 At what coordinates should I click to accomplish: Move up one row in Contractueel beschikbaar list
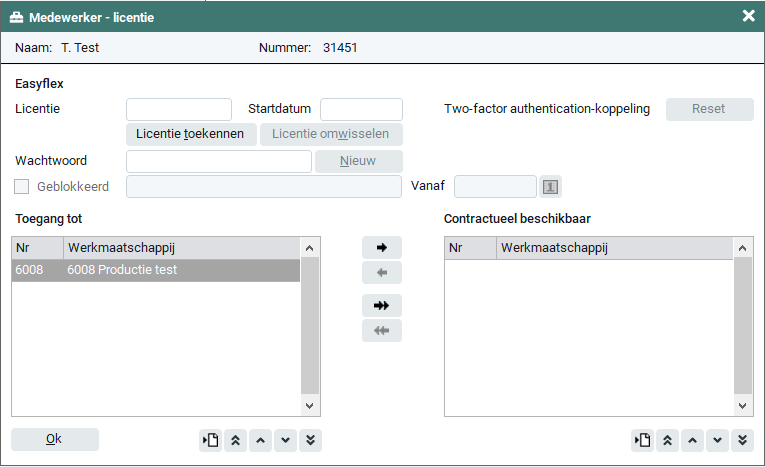click(x=692, y=440)
